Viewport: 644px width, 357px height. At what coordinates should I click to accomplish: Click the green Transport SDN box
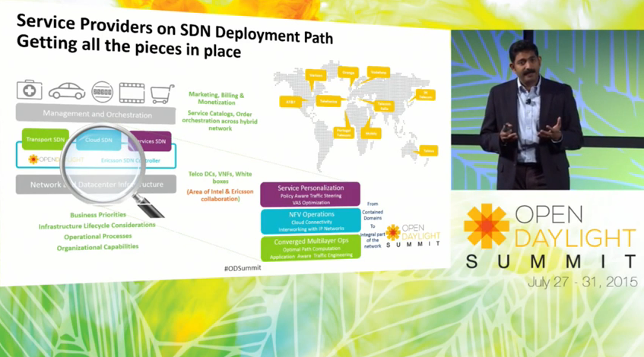pyautogui.click(x=45, y=139)
